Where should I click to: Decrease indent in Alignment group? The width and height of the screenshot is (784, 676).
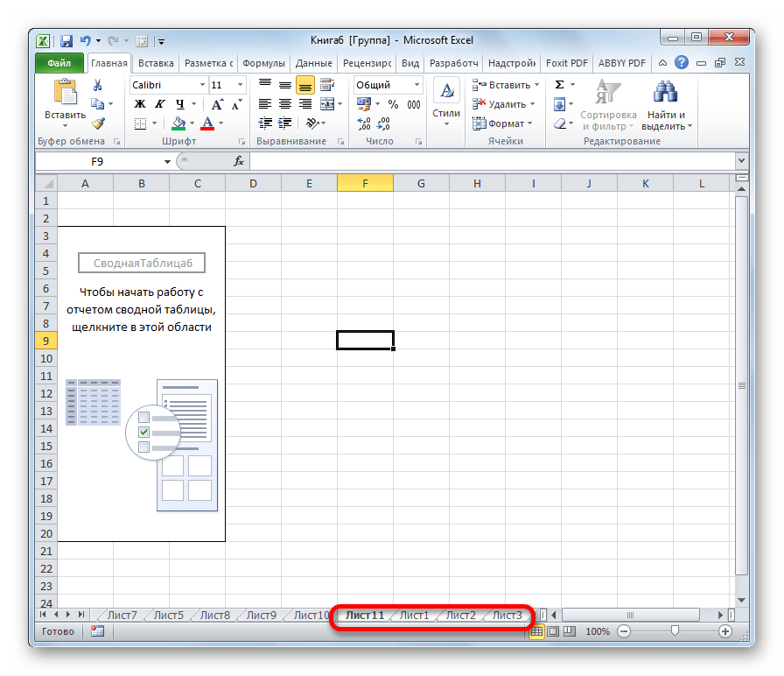(x=265, y=123)
